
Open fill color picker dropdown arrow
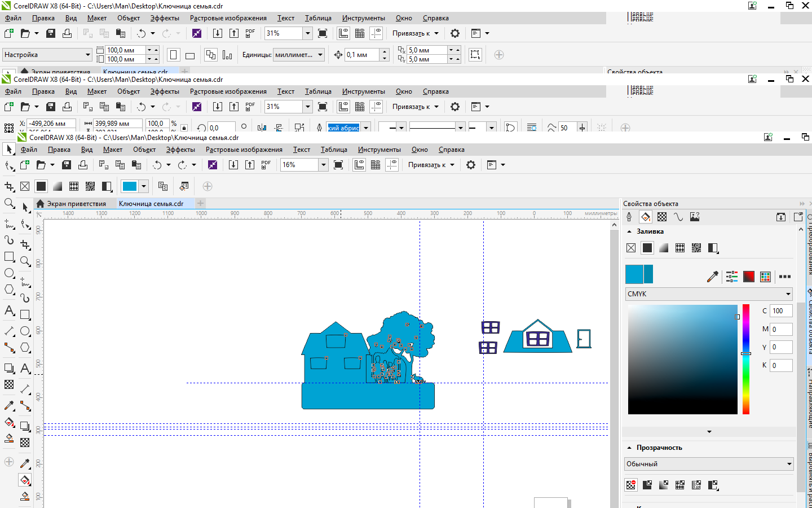pos(144,186)
